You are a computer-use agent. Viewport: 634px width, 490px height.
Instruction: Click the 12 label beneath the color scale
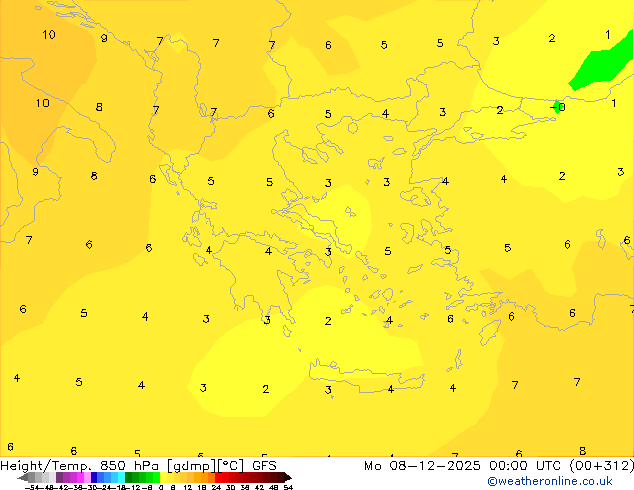coord(187,487)
